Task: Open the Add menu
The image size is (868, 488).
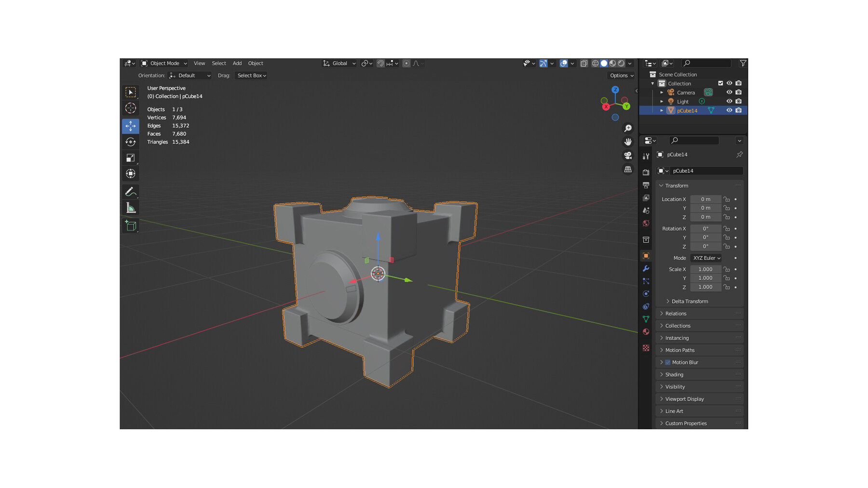Action: pyautogui.click(x=237, y=63)
